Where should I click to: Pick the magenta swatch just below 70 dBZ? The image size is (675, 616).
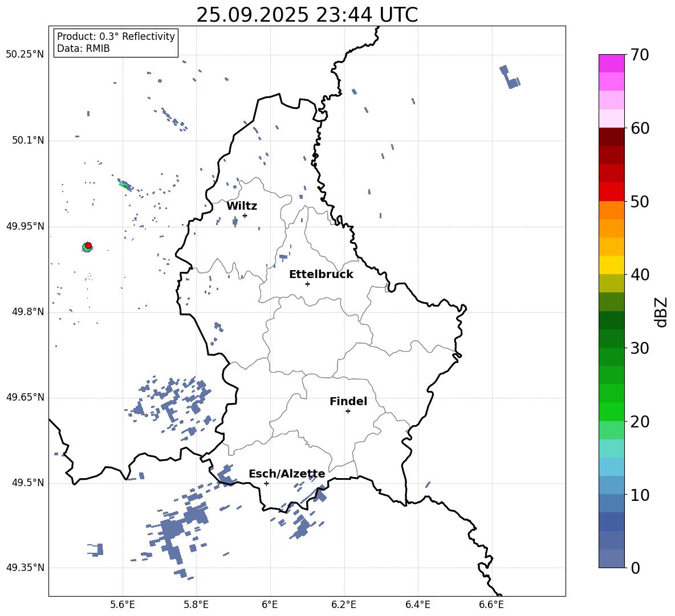612,63
